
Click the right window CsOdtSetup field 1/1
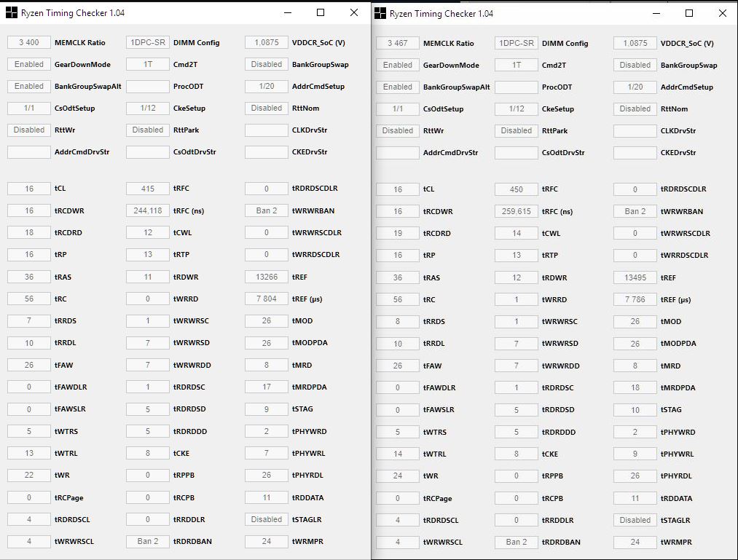point(397,109)
